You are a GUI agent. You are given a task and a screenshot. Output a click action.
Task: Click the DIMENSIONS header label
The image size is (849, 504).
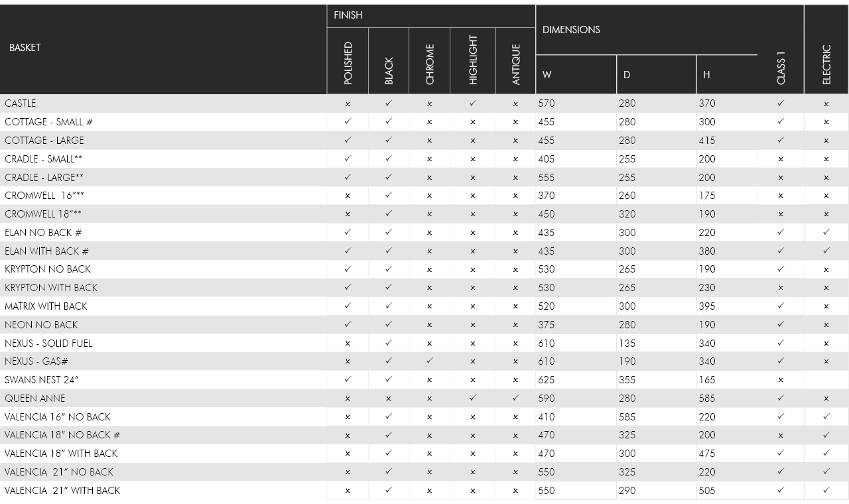click(x=571, y=30)
